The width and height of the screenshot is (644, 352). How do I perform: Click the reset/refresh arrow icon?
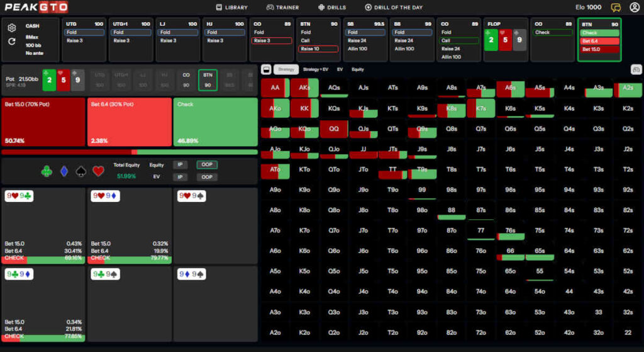click(x=12, y=42)
